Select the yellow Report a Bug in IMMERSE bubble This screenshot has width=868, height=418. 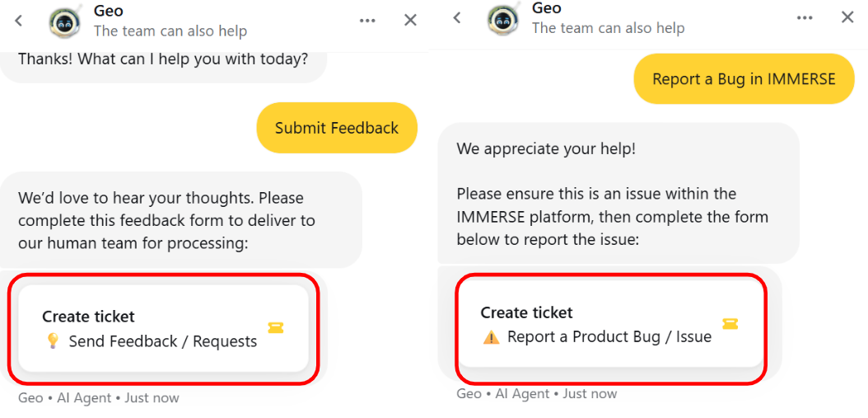[x=744, y=79]
